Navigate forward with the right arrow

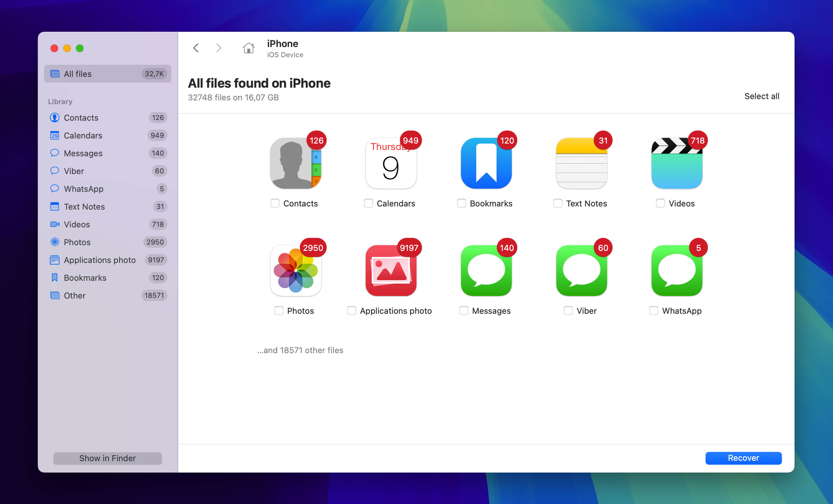tap(219, 48)
